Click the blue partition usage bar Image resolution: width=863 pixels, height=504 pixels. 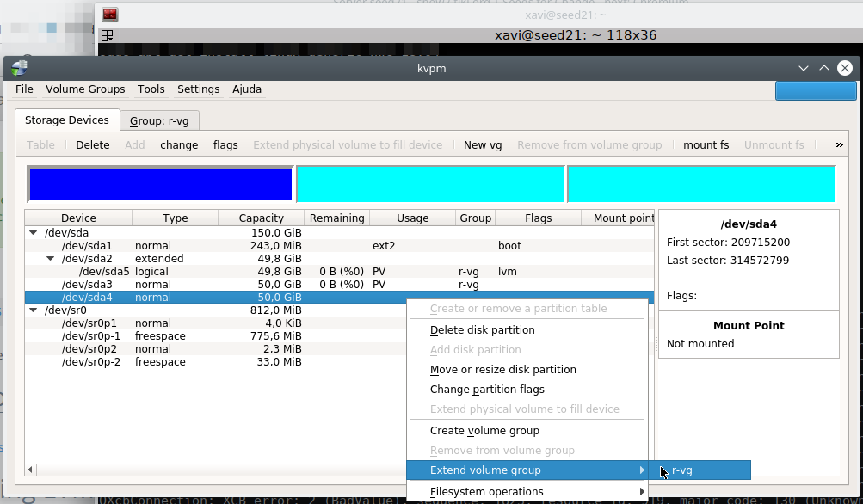(159, 183)
